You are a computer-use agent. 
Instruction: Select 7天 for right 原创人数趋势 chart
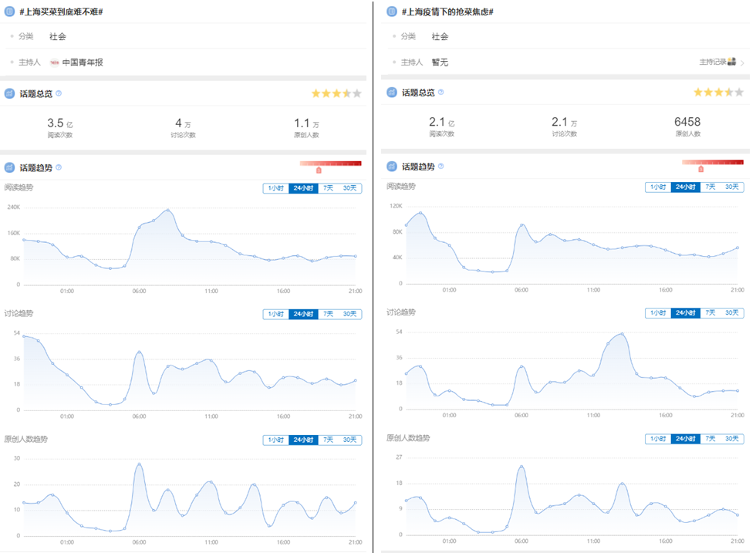pos(710,439)
